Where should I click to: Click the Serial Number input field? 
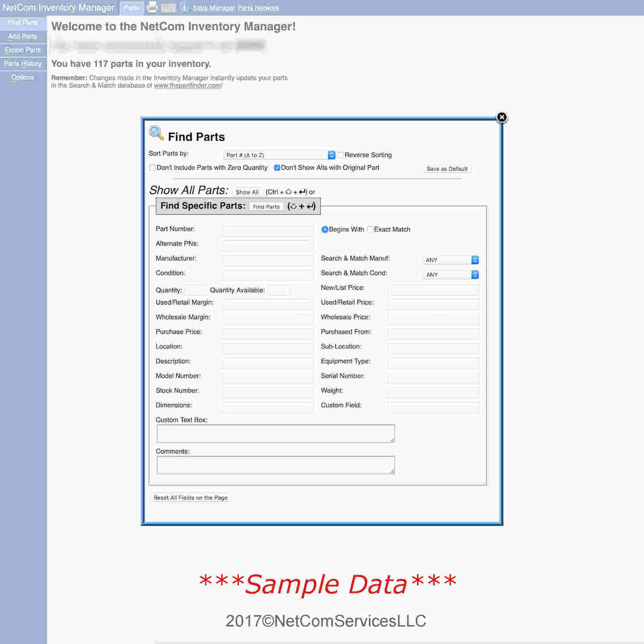coord(433,378)
